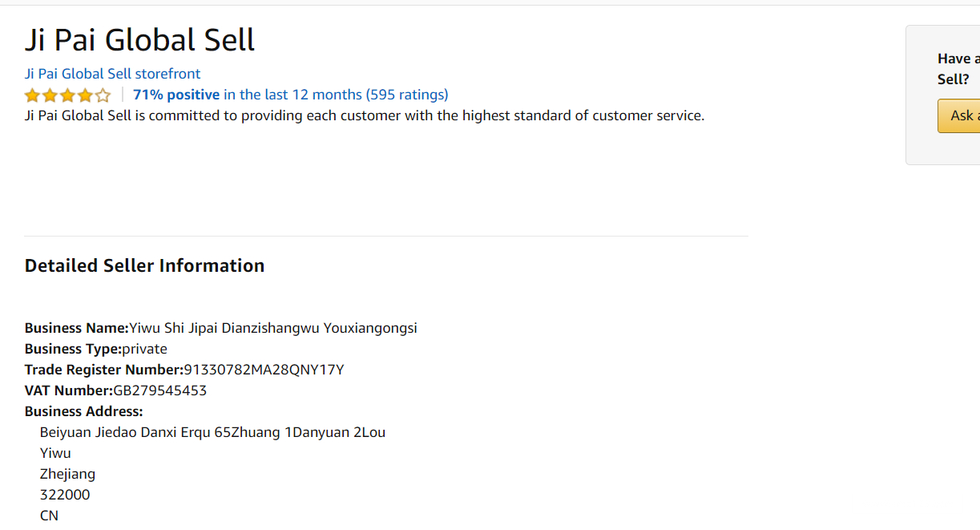Click the Detailed Seller Information heading

(x=144, y=265)
